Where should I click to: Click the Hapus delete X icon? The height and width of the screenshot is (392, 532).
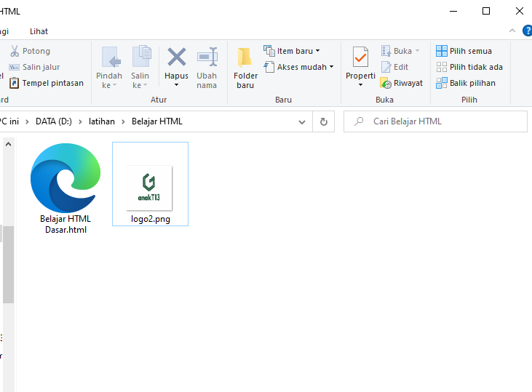point(176,57)
